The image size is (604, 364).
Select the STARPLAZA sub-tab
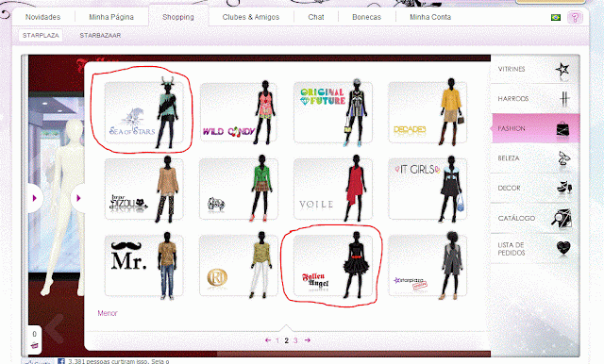(x=41, y=36)
